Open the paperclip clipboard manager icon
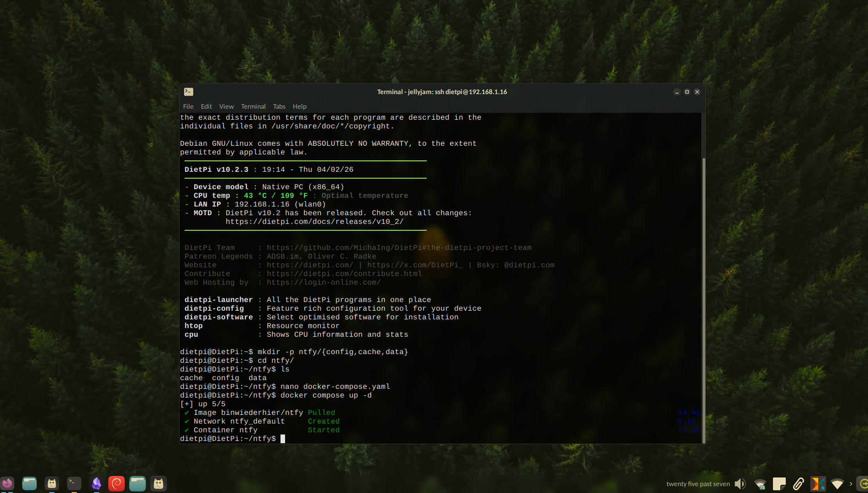The image size is (868, 493). pos(799,484)
